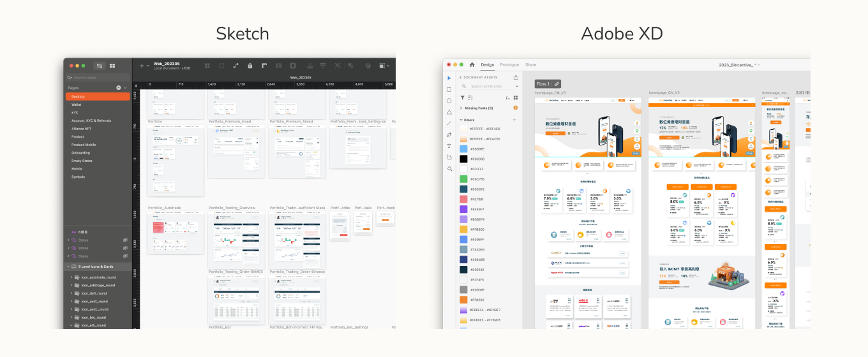Screen dimensions: 868x357
Task: Expand the icon_arbitrage_round layer
Action: pos(71,286)
